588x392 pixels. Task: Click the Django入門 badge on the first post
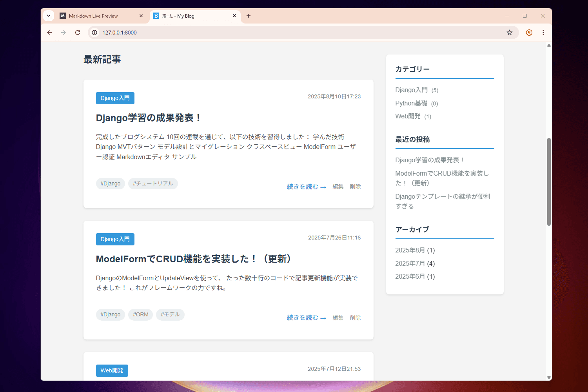[115, 98]
